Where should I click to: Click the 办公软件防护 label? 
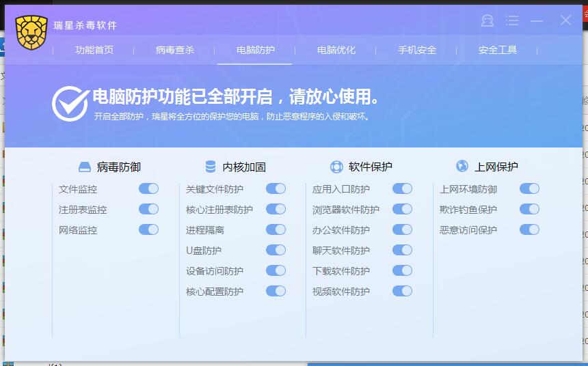(341, 230)
